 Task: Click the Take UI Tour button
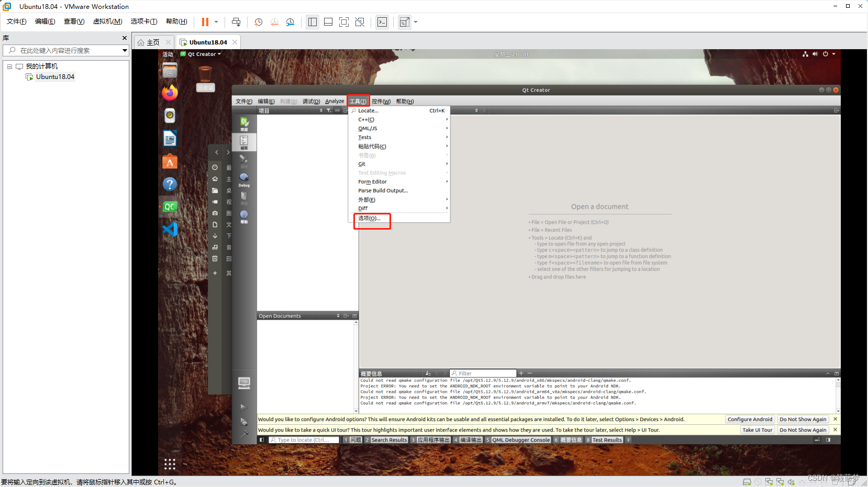coord(757,429)
